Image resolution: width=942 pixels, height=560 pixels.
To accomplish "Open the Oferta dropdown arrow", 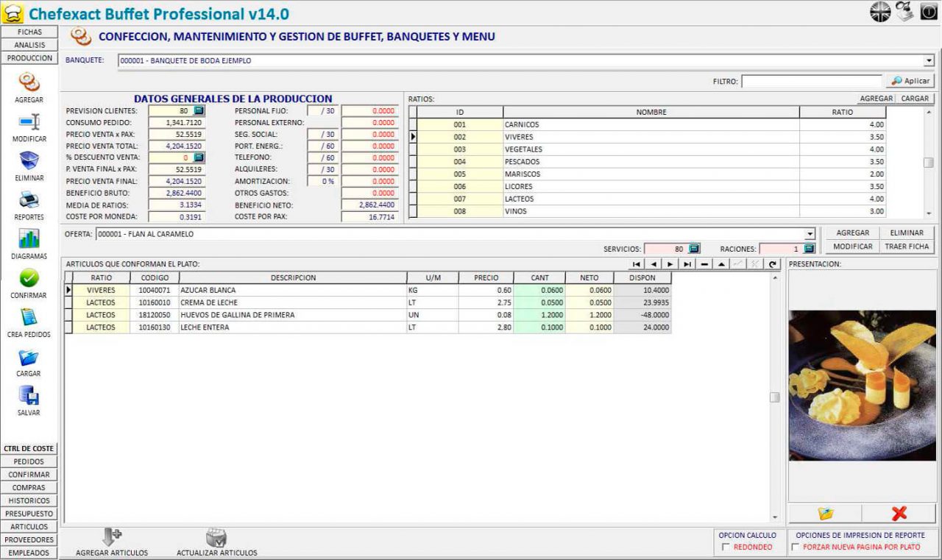I will tap(810, 234).
